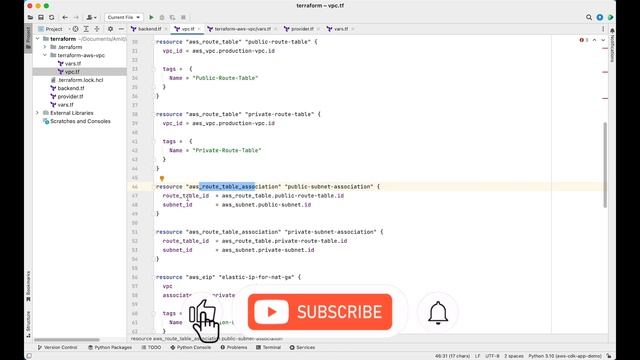Image resolution: width=640 pixels, height=360 pixels.
Task: Hide the Project panel with minus icon
Action: click(x=121, y=29)
